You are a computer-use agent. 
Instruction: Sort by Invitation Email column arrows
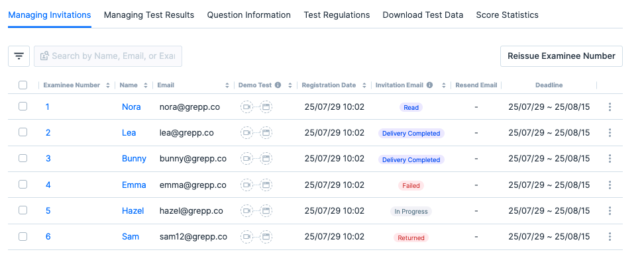(443, 85)
